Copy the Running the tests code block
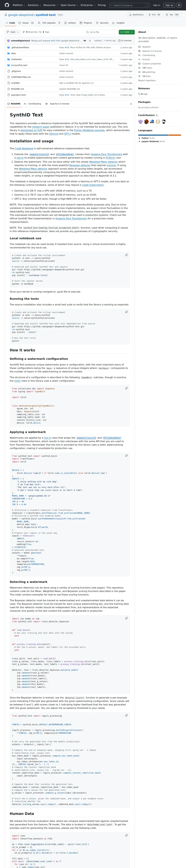 pyautogui.click(x=127, y=312)
